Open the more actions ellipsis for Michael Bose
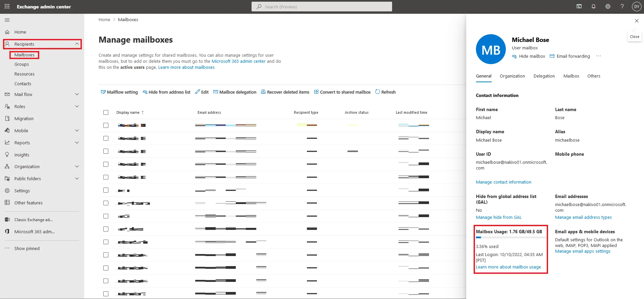Viewport: 644px width, 299px height. [599, 56]
